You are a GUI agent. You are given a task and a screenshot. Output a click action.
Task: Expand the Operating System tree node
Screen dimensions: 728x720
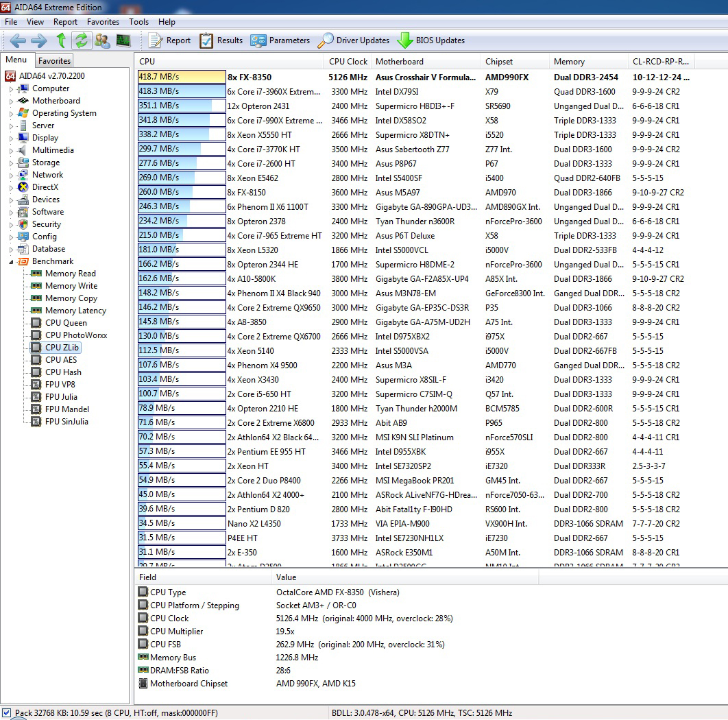click(11, 113)
